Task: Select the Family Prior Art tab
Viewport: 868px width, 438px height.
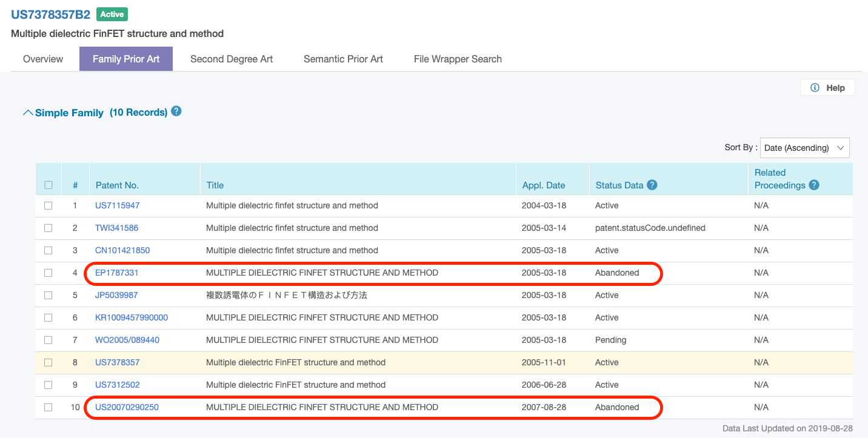Action: [126, 59]
